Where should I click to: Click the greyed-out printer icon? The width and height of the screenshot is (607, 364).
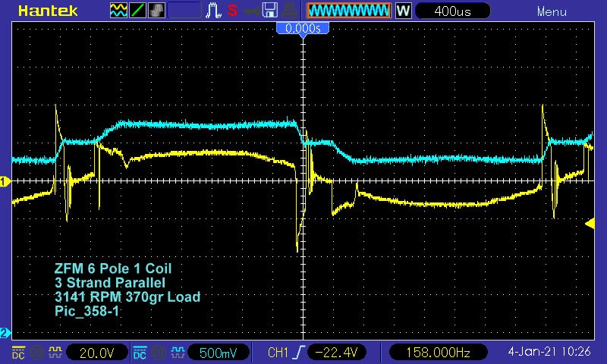[289, 11]
